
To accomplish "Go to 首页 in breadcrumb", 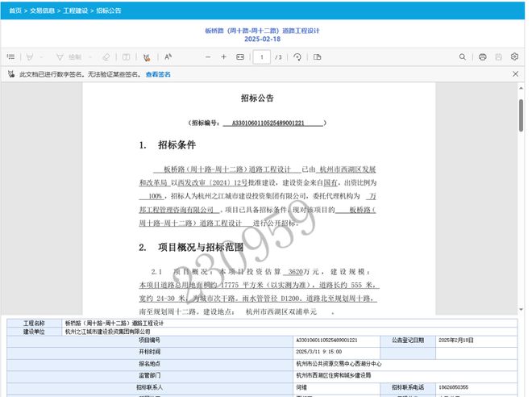I will point(15,10).
